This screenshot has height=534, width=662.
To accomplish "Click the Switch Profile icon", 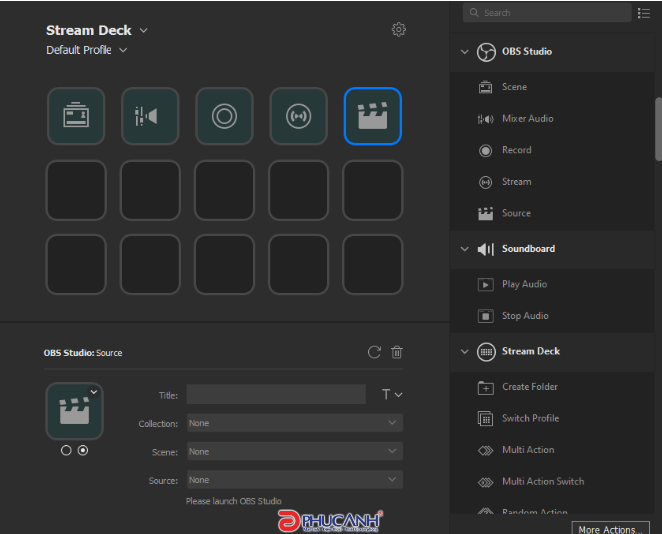I will 485,419.
